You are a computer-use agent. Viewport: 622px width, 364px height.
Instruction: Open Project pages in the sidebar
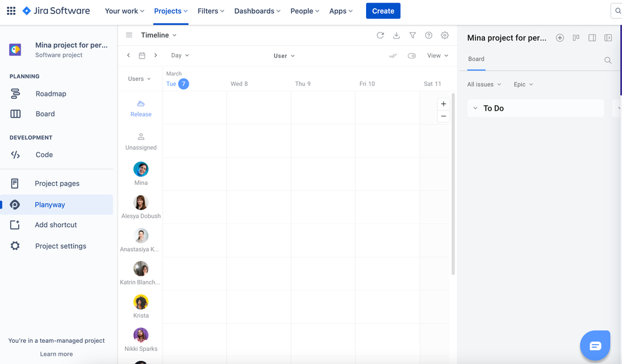pos(56,184)
